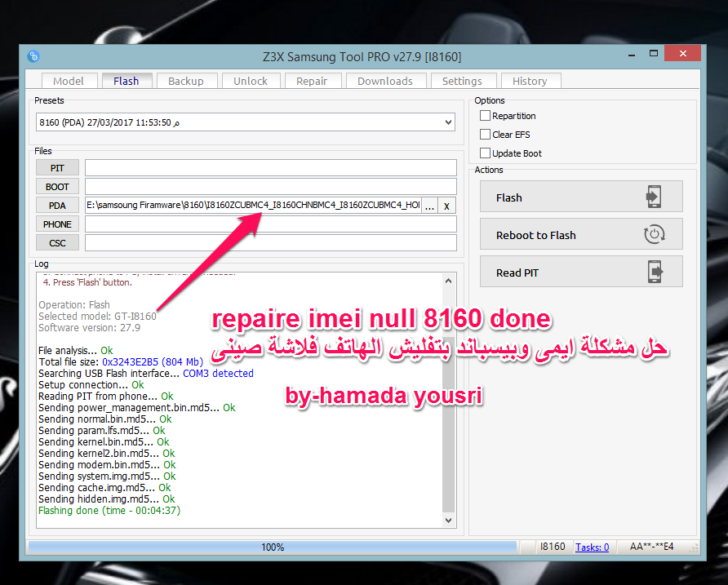Minimize the Z3X Samsung Tool window
728x585 pixels.
point(632,55)
